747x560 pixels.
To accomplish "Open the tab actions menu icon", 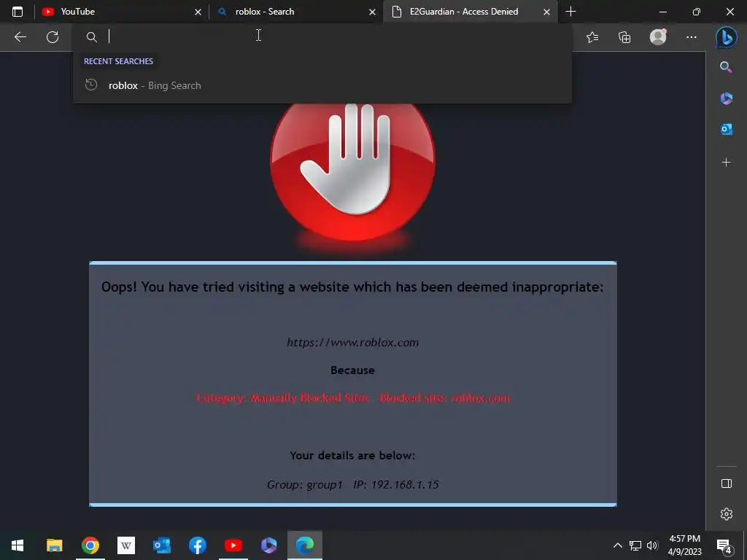I will pos(18,12).
